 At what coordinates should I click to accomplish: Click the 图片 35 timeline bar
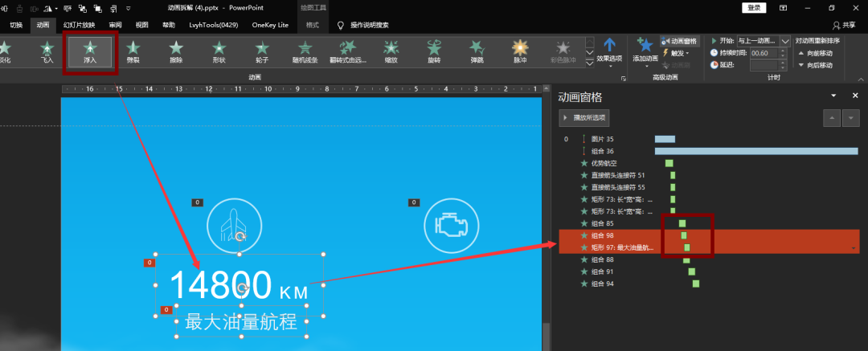(665, 139)
